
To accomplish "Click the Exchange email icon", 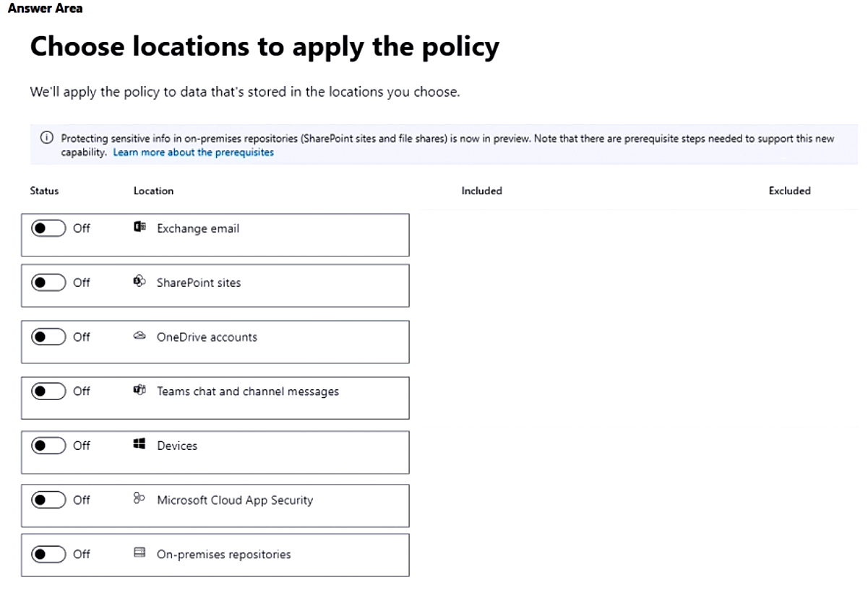I will click(x=139, y=228).
